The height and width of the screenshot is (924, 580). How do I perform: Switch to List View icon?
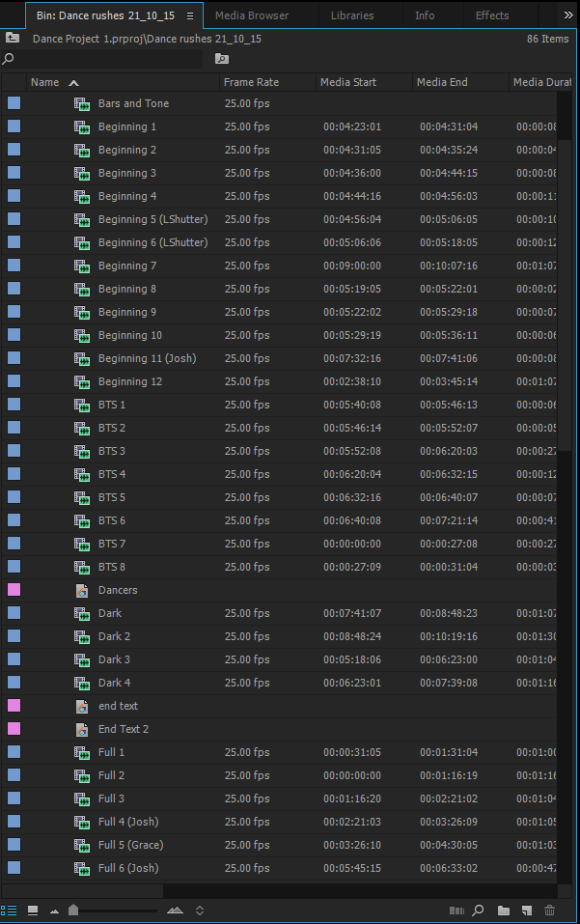tap(9, 910)
